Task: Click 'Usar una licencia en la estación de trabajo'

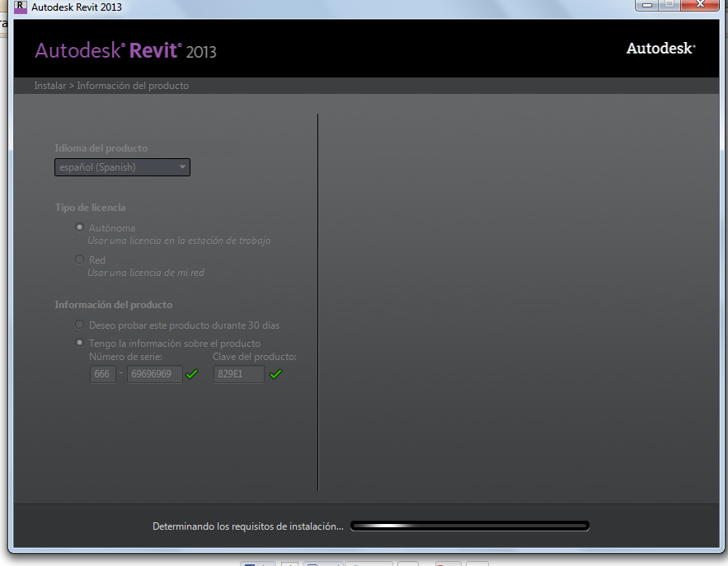Action: [179, 241]
